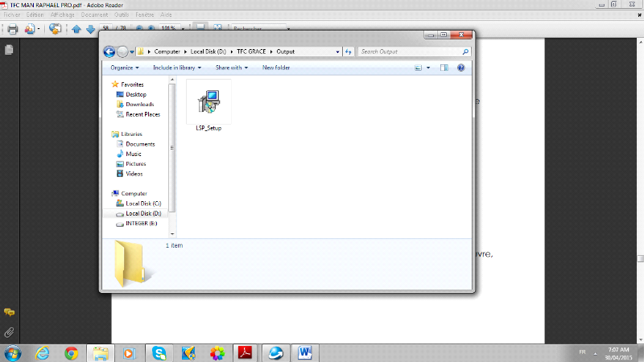Expand the collaborate icon dropdown arrow
This screenshot has height=362, width=644.
point(39,29)
